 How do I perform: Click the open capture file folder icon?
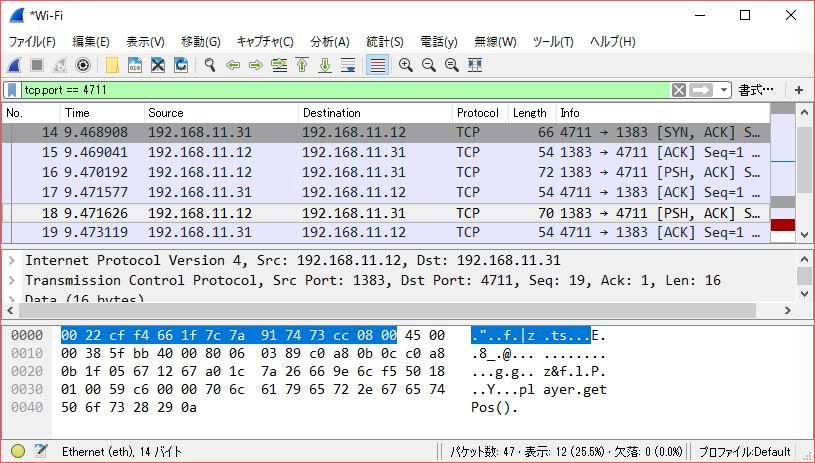point(112,65)
